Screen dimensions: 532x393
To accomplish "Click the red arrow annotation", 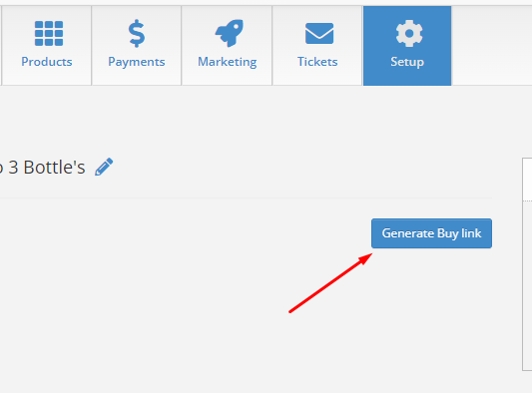I will click(330, 283).
